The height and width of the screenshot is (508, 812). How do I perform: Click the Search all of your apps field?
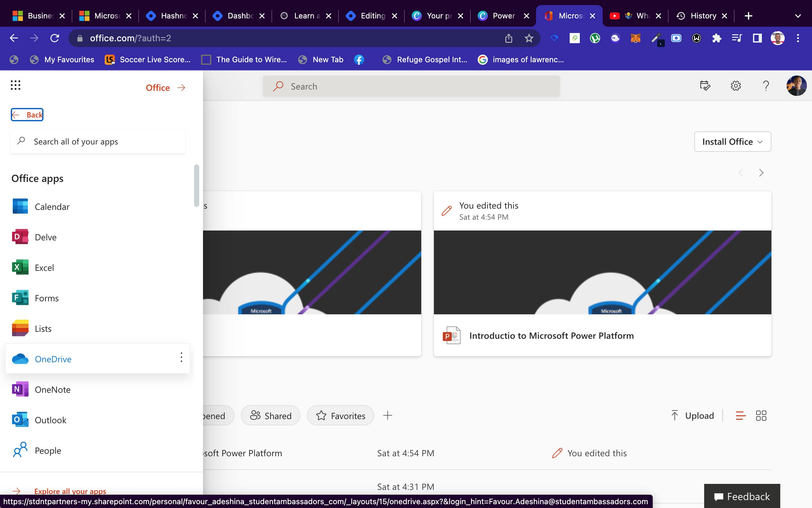(98, 142)
